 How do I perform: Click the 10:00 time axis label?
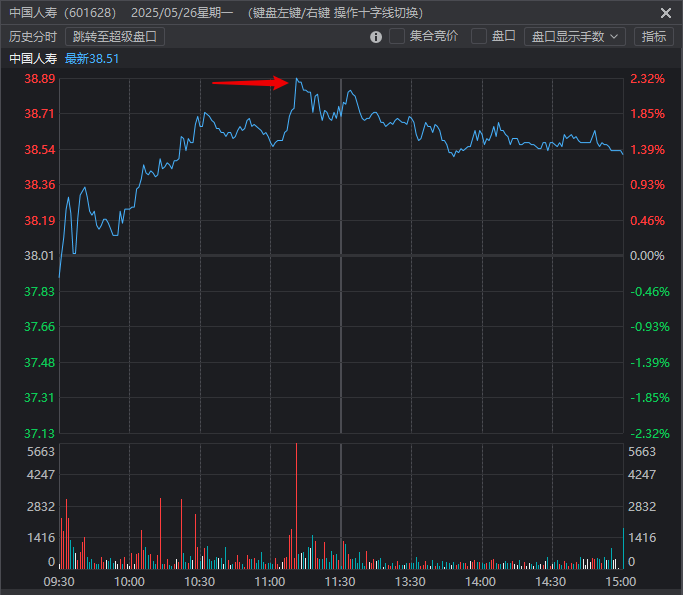(130, 581)
